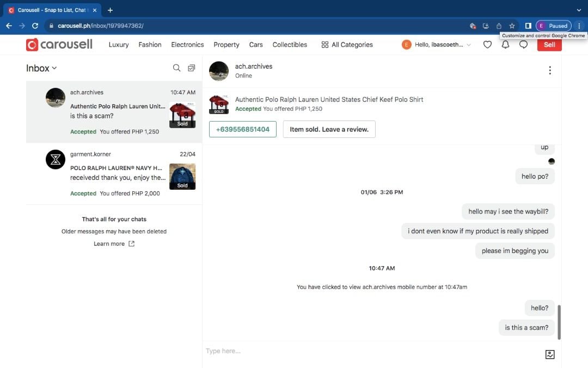View the site lock info icon

pyautogui.click(x=51, y=26)
